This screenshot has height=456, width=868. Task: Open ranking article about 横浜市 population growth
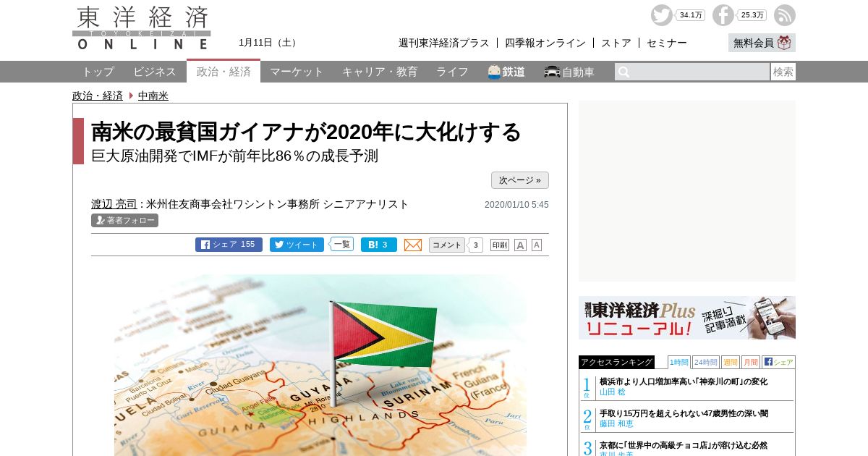[684, 381]
